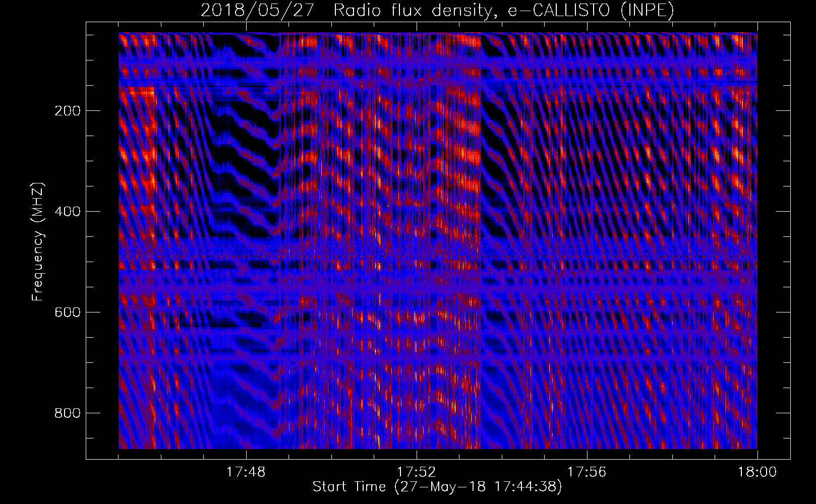Click the plot title '2018/05/27 Radio flux density, e-CALLISTO (INPE)'

(x=437, y=11)
